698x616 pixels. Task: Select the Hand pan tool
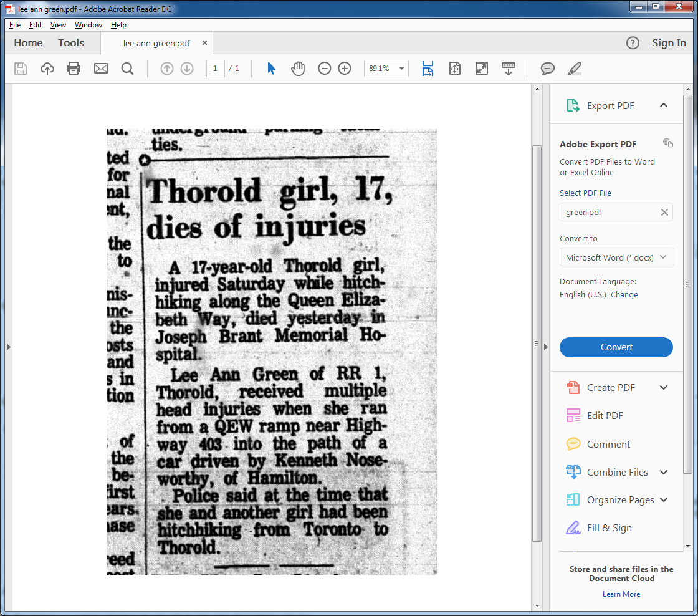(298, 69)
